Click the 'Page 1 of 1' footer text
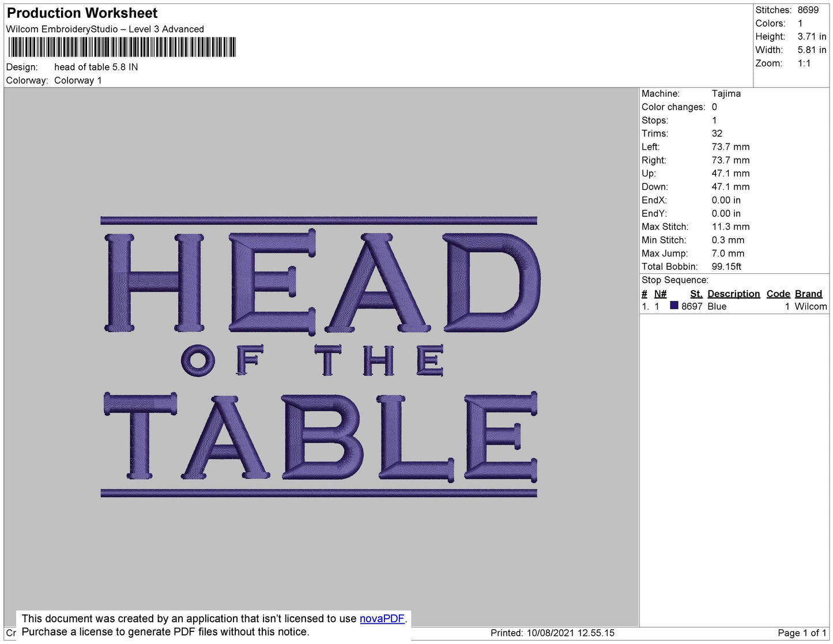This screenshot has width=833, height=644. click(x=802, y=633)
